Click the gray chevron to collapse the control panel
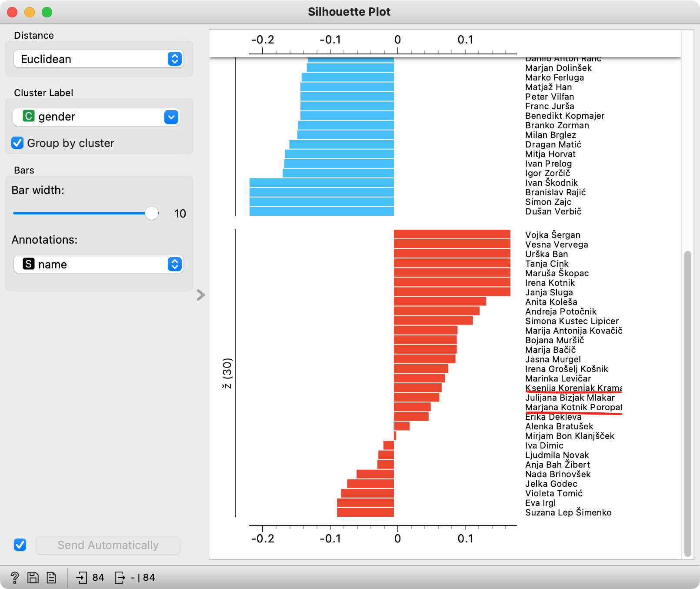 [x=200, y=295]
